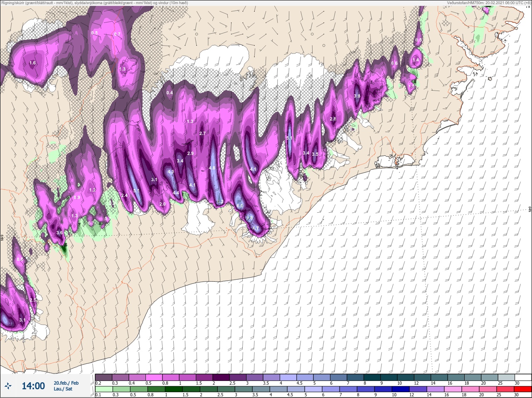
Task: Click the 3.6 precipitation value on the map
Action: [x=59, y=233]
